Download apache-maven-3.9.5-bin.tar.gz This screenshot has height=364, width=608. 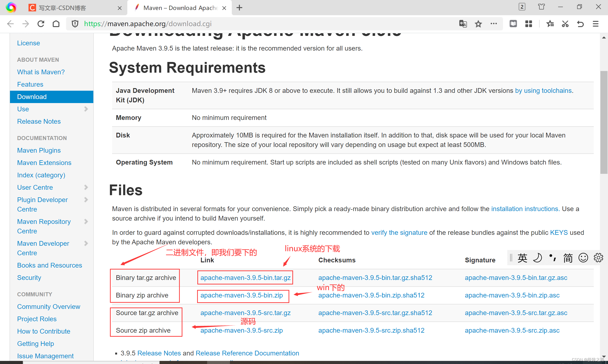pyautogui.click(x=245, y=278)
